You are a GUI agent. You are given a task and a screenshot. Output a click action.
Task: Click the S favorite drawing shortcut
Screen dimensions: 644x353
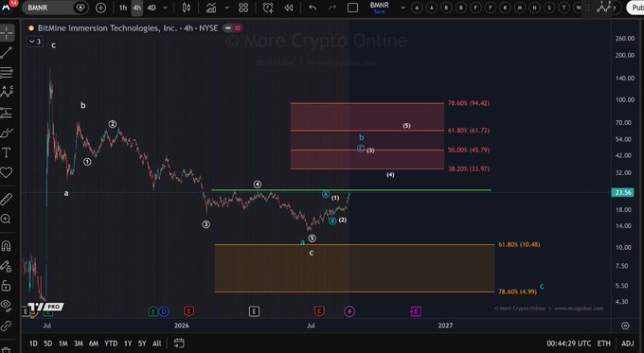(549, 8)
